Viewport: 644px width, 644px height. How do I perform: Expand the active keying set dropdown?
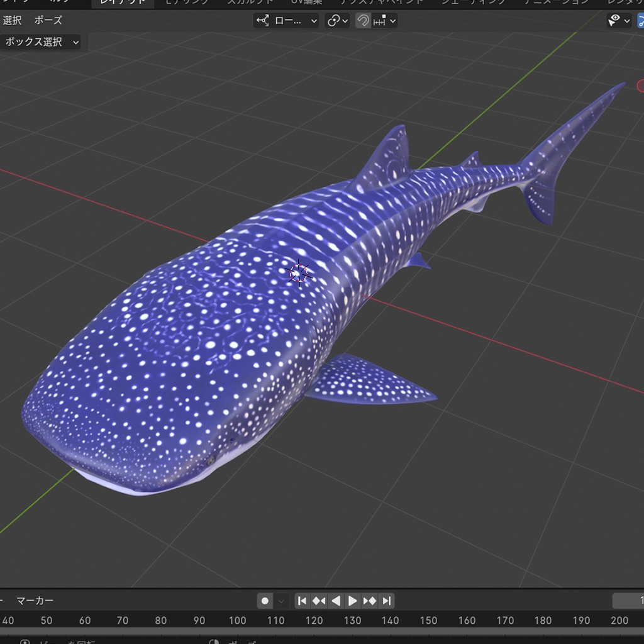280,601
